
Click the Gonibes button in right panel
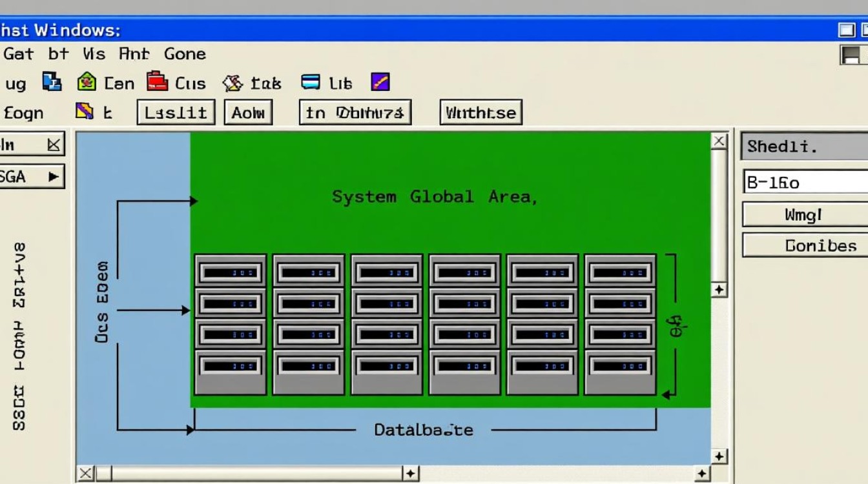click(805, 246)
